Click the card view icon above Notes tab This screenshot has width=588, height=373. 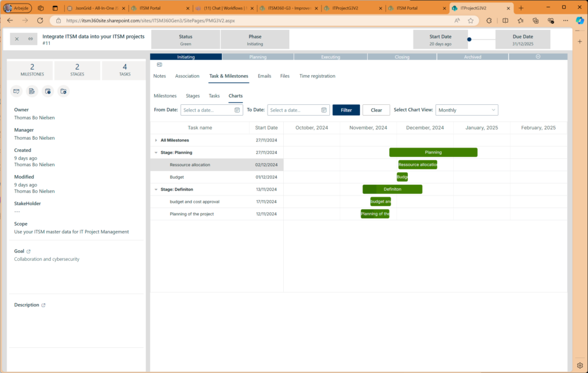click(158, 65)
